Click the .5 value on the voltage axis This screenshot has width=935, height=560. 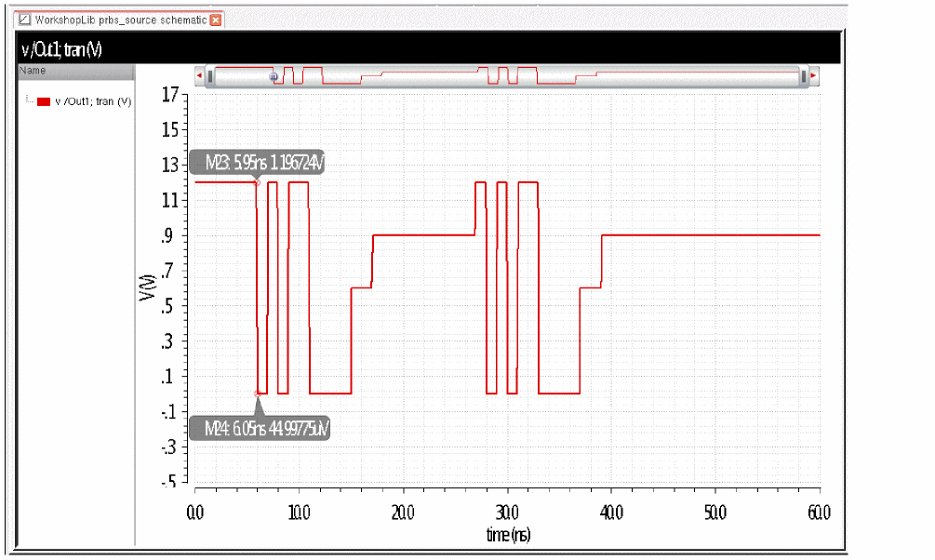pyautogui.click(x=167, y=306)
